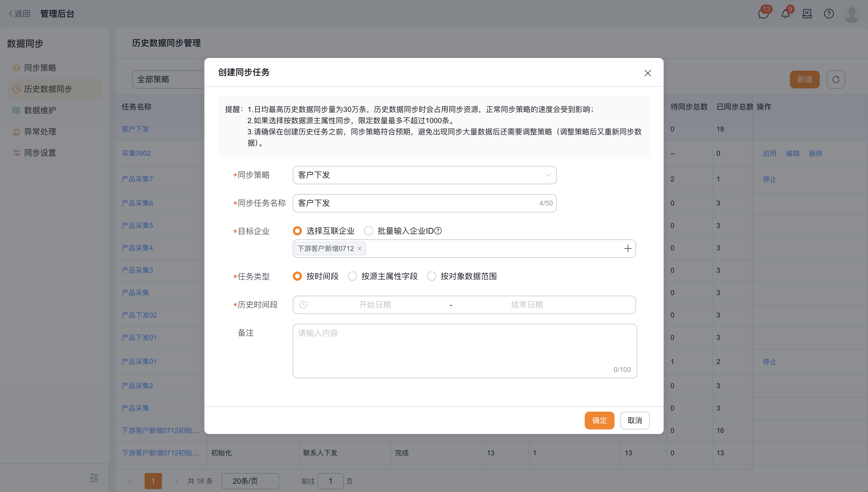Open the 产品采集2 task link

137,386
